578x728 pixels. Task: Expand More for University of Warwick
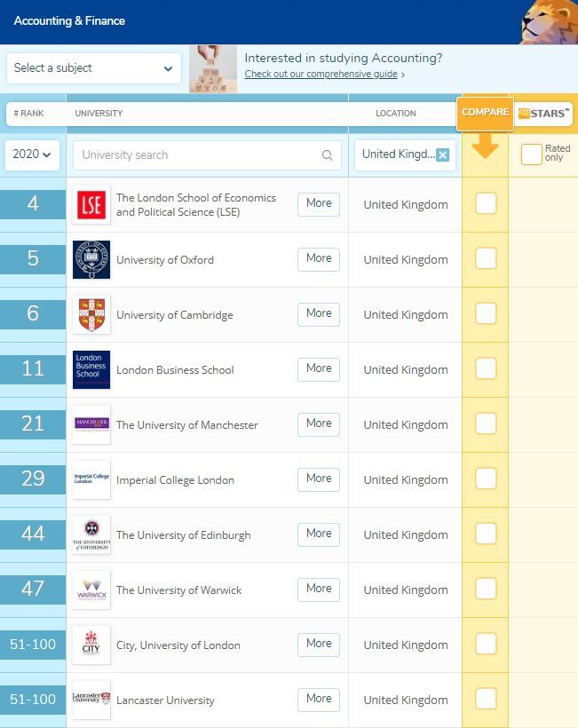(x=319, y=589)
